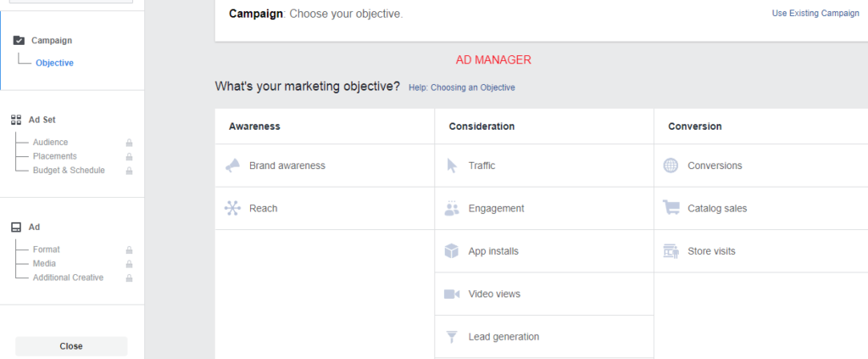
Task: Choose the Catalog sales objective
Action: pyautogui.click(x=760, y=208)
